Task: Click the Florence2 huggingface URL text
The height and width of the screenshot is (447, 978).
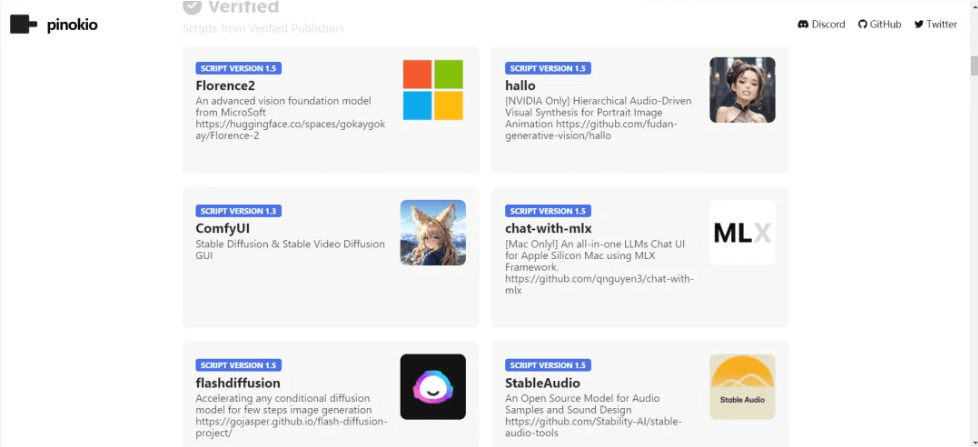Action: coord(291,130)
